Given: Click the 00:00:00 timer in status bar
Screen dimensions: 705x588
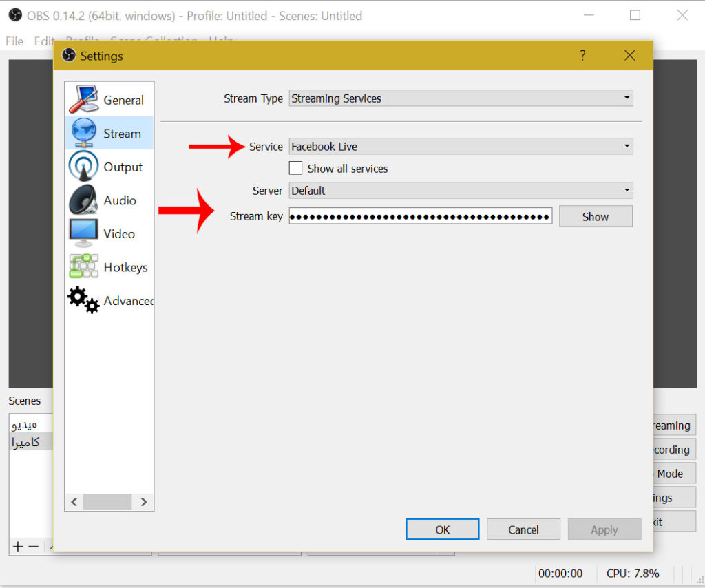Looking at the screenshot, I should [x=560, y=573].
